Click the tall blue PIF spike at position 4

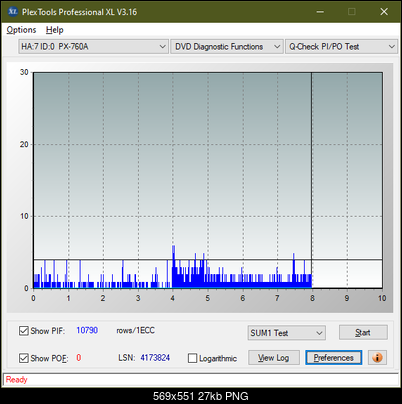pos(173,266)
